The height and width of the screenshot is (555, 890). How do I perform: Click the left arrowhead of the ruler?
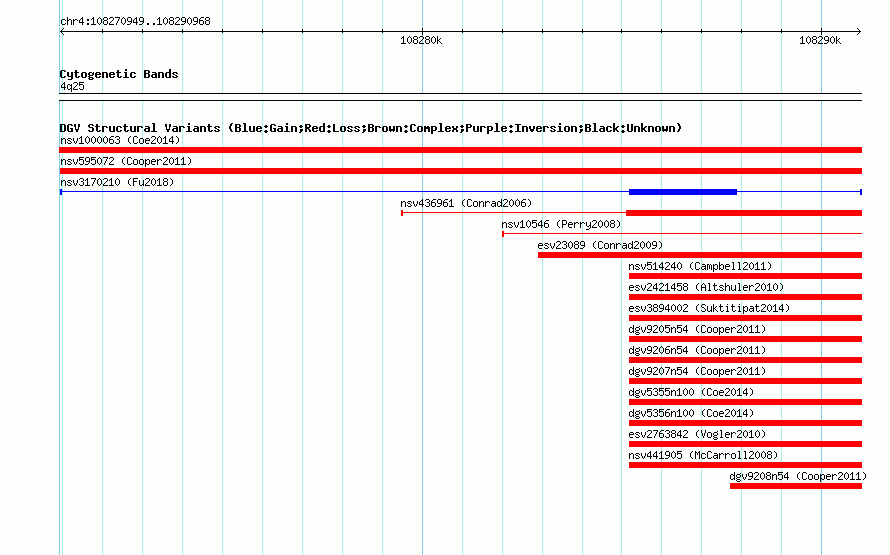click(62, 32)
